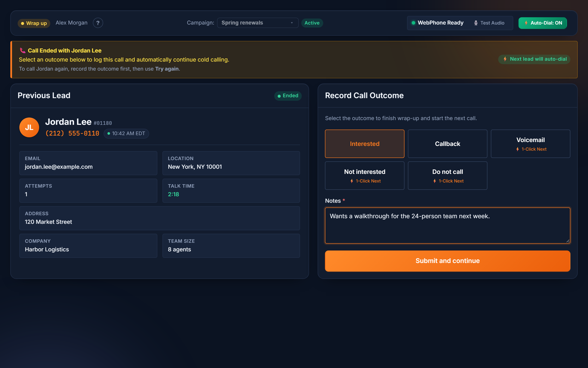Select the Callback outcome
The width and height of the screenshot is (588, 368).
[447, 144]
